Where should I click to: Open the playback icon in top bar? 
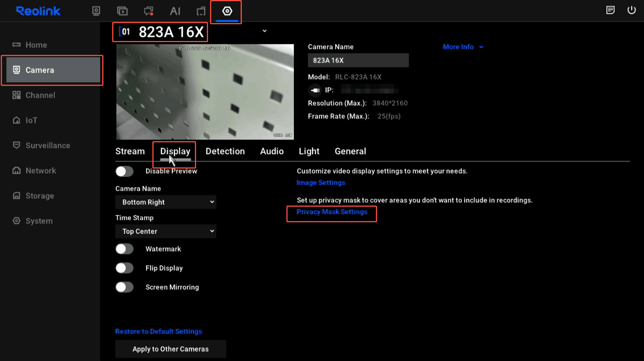pos(123,11)
